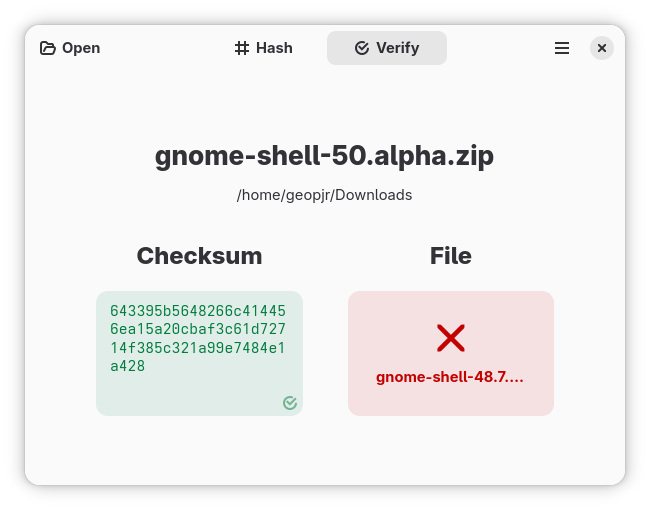Viewport: 650px width, 510px height.
Task: Close the window with the X button
Action: coord(601,48)
